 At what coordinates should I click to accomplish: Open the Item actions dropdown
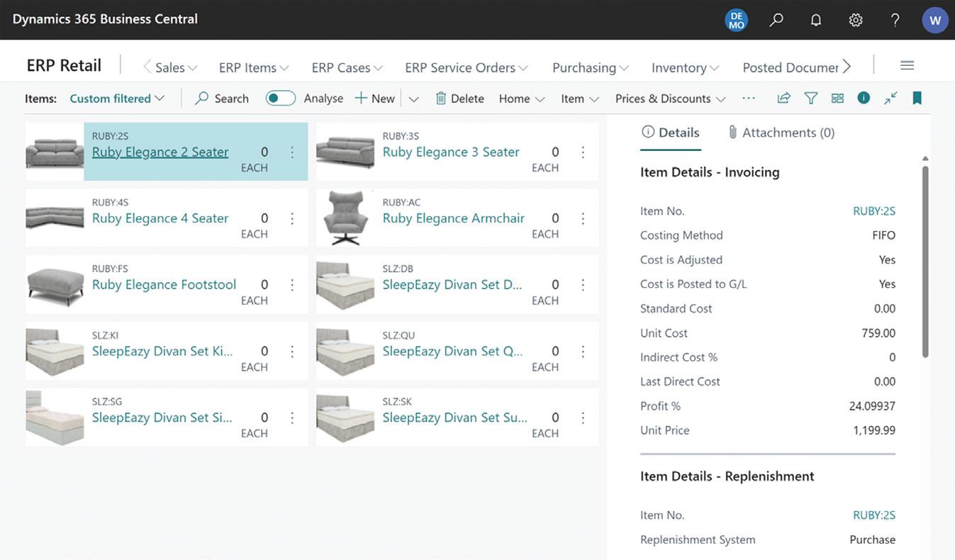pos(580,99)
